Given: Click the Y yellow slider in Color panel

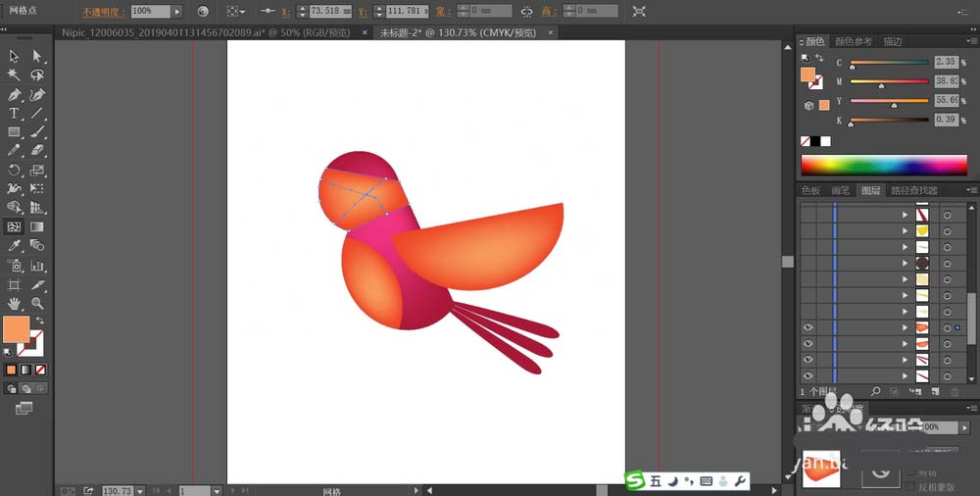Looking at the screenshot, I should pyautogui.click(x=889, y=101).
